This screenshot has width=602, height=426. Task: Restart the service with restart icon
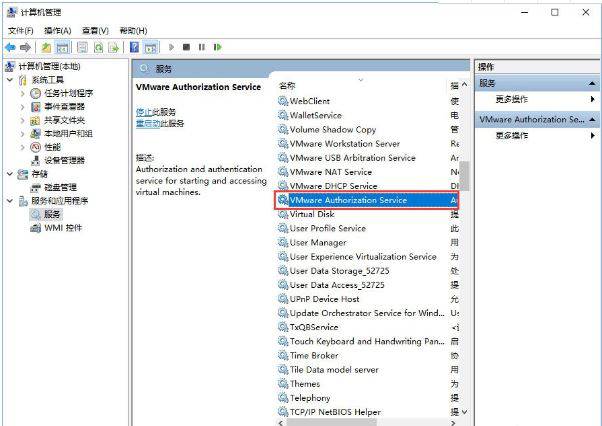pyautogui.click(x=218, y=47)
